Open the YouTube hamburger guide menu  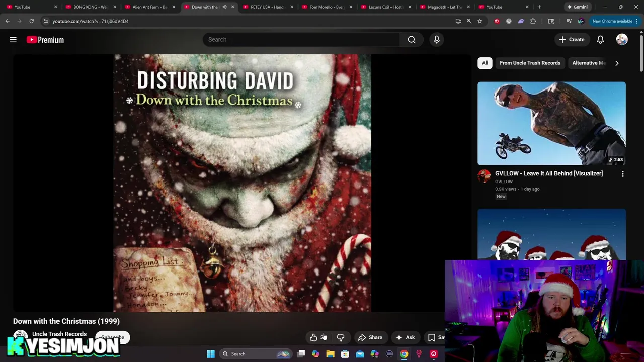click(13, 40)
